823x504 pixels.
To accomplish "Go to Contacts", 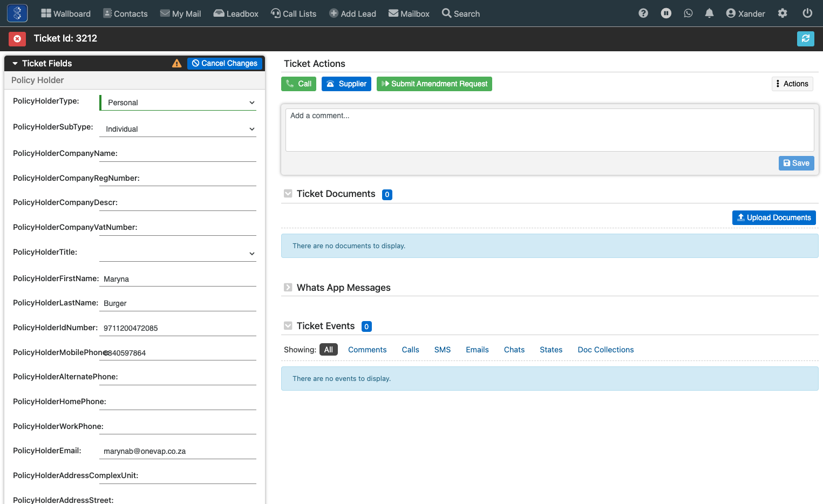I will [125, 13].
